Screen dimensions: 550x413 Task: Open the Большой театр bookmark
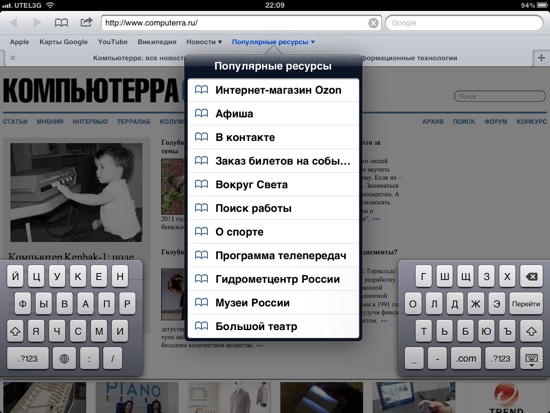(x=273, y=326)
